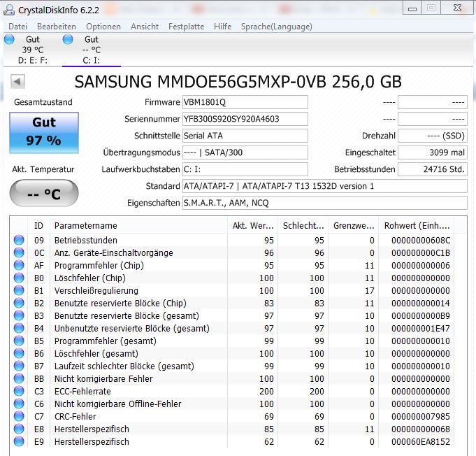Click the Drehzahl field showing (SSD)
The height and width of the screenshot is (456, 476).
pos(432,136)
